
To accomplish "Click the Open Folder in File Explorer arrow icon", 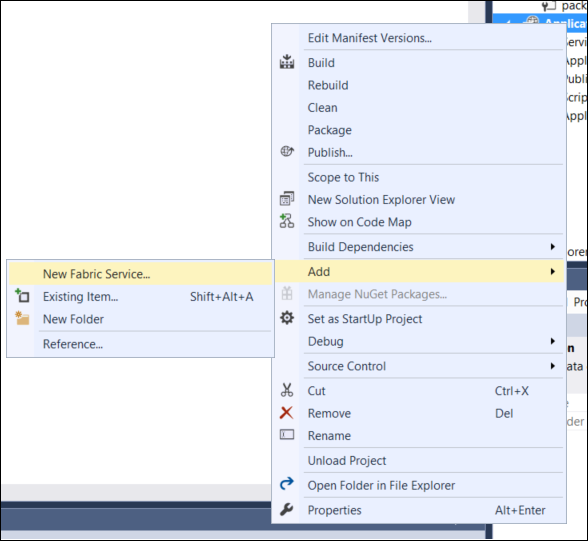I will 287,484.
